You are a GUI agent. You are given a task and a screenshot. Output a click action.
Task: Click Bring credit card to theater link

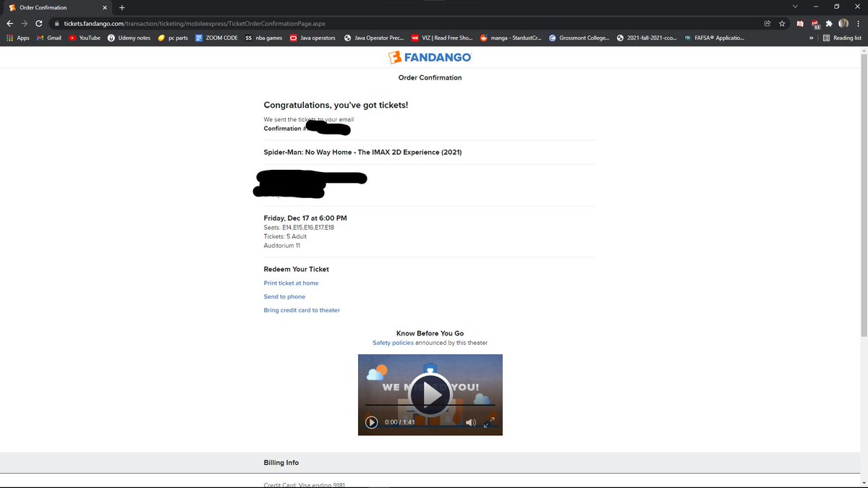click(x=302, y=311)
